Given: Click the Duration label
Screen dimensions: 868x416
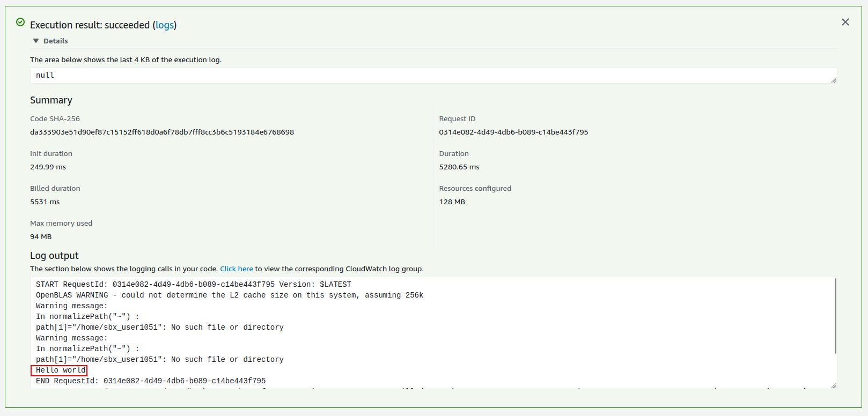Looking at the screenshot, I should [454, 154].
